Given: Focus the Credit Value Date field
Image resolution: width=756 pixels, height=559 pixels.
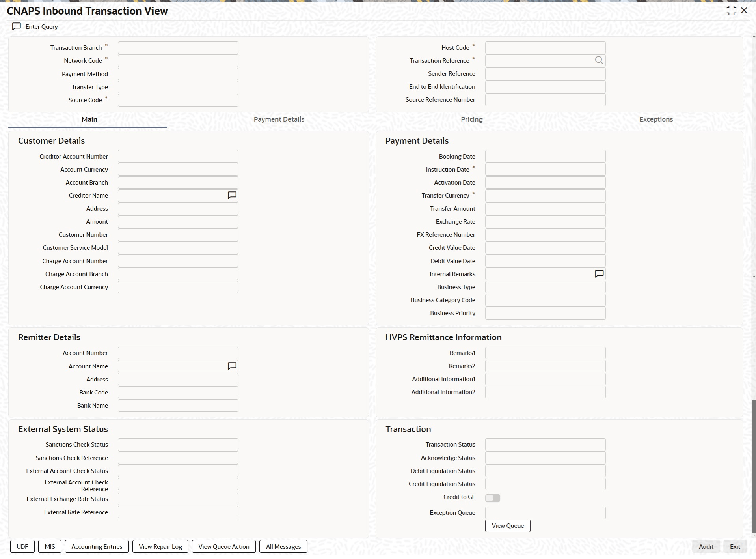Looking at the screenshot, I should [x=546, y=248].
